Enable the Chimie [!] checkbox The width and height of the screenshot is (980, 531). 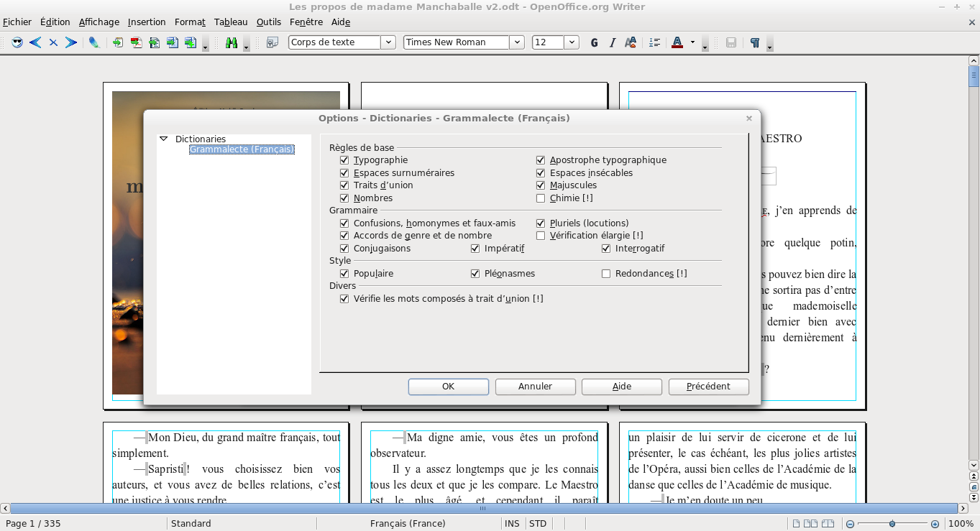541,198
